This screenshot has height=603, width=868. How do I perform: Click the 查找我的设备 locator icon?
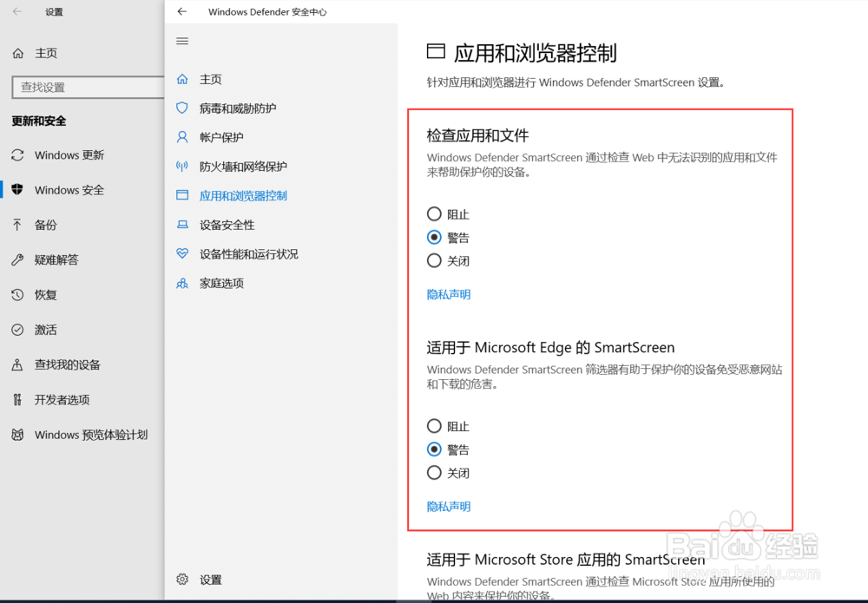[17, 364]
